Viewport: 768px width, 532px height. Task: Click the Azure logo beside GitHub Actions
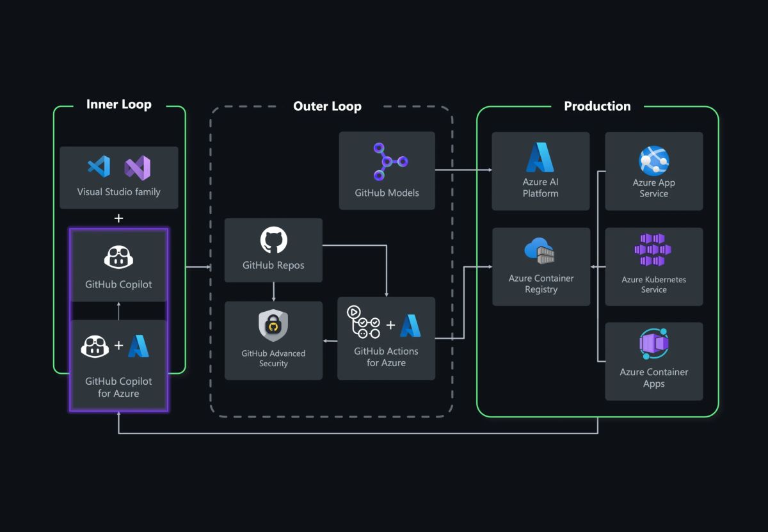(x=410, y=324)
